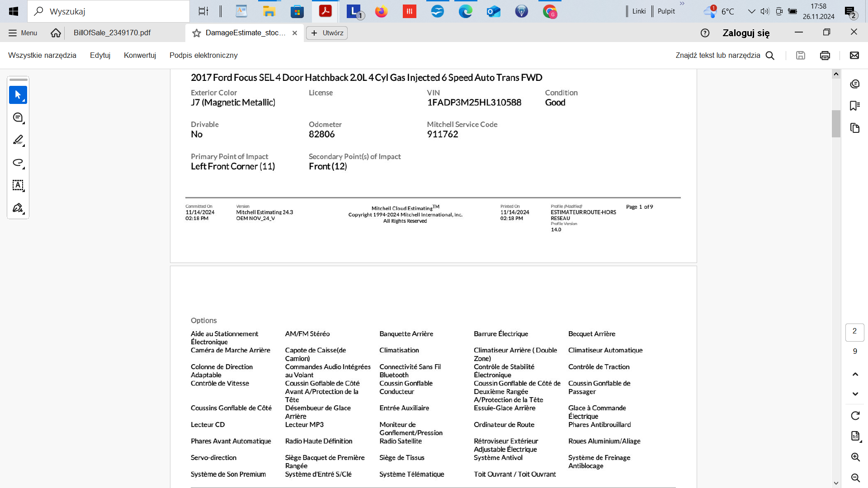Select the text box tool
The width and height of the screenshot is (868, 488).
(x=18, y=185)
